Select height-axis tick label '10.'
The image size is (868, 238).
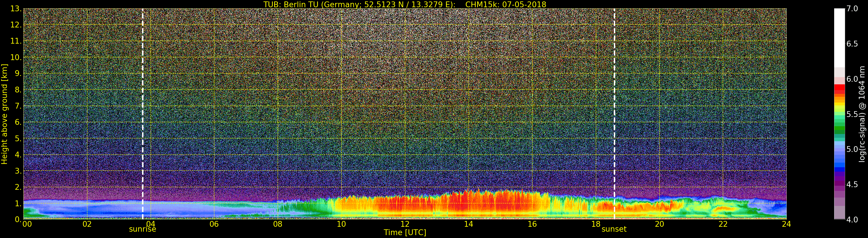[x=16, y=57]
